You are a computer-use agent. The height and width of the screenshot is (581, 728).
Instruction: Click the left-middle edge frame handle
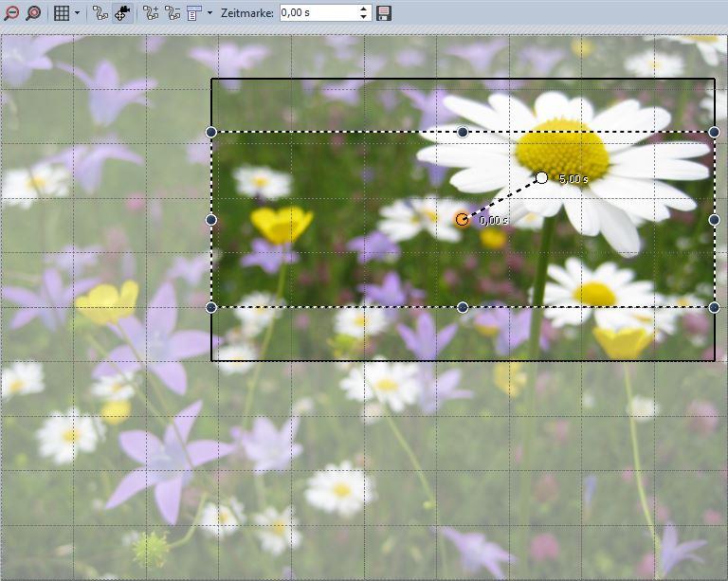[211, 220]
